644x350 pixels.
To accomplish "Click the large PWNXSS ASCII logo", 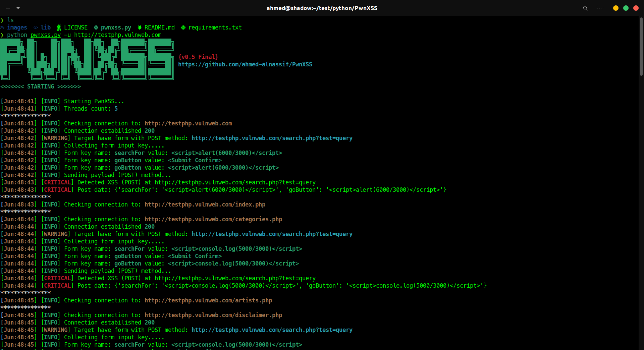I will click(87, 59).
